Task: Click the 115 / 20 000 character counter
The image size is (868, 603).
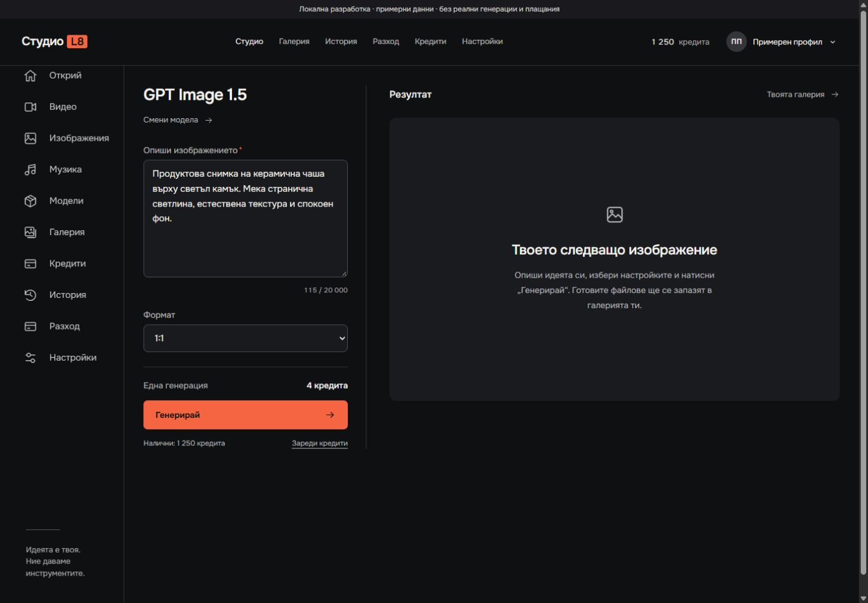Action: 326,290
